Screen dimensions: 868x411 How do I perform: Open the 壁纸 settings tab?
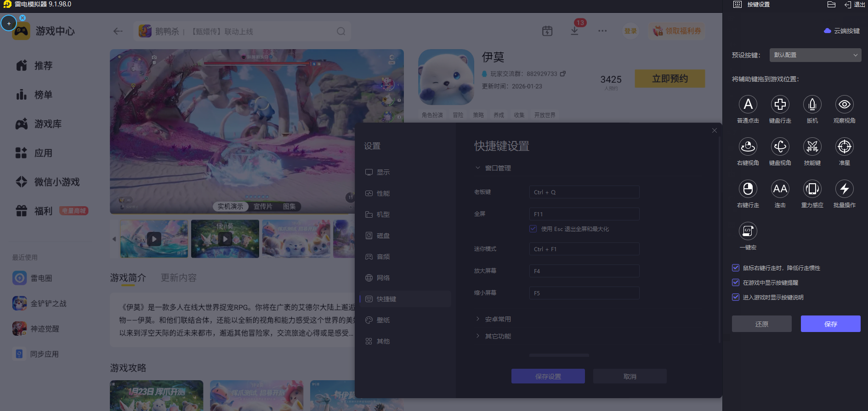tap(405, 320)
